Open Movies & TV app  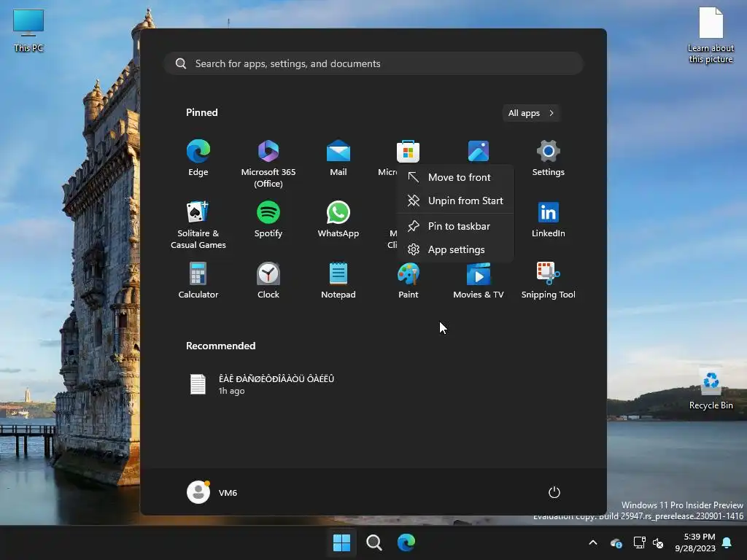(x=479, y=281)
